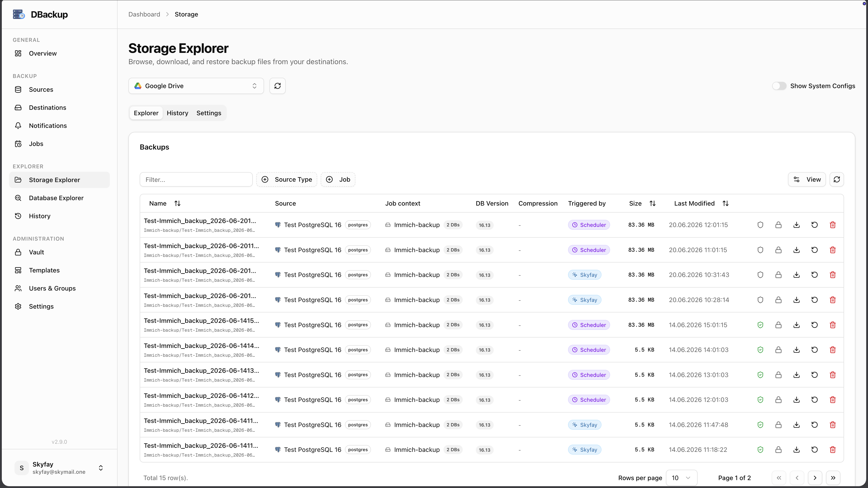Delete backup modified 14.06.2026 11:18:22
The height and width of the screenshot is (488, 868).
[x=833, y=450]
